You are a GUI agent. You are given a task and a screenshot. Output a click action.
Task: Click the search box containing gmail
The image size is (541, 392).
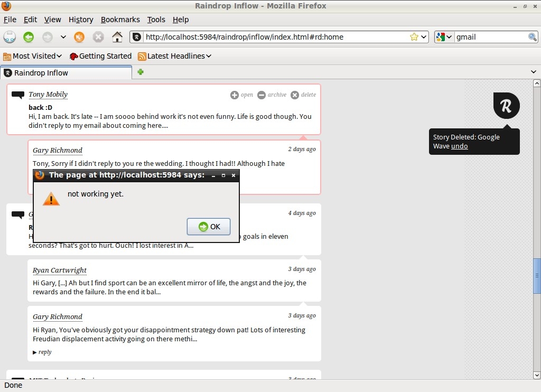coord(491,37)
